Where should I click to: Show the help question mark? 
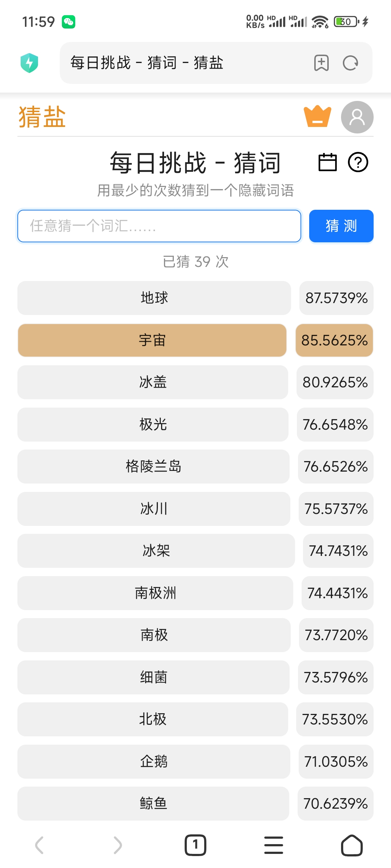tap(358, 162)
